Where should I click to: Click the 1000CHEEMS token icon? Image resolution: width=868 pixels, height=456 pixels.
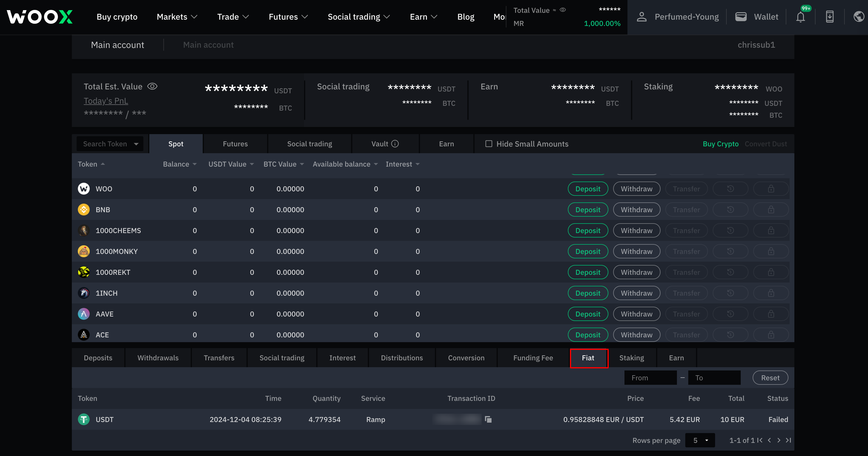click(83, 230)
